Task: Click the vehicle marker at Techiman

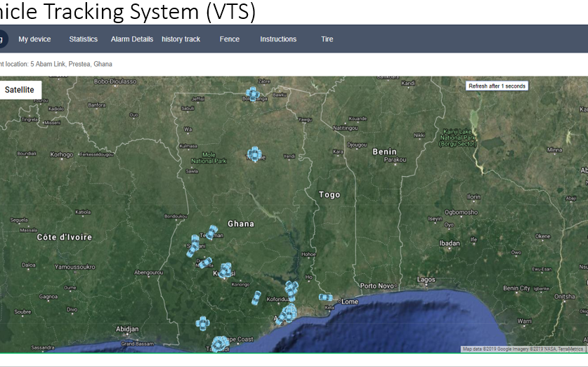Action: point(212,232)
